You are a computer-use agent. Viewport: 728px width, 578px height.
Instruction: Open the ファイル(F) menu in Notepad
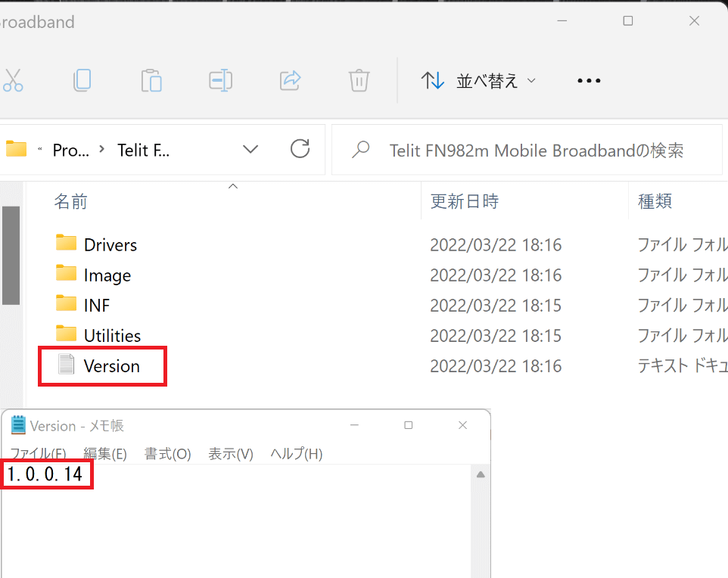tap(38, 454)
